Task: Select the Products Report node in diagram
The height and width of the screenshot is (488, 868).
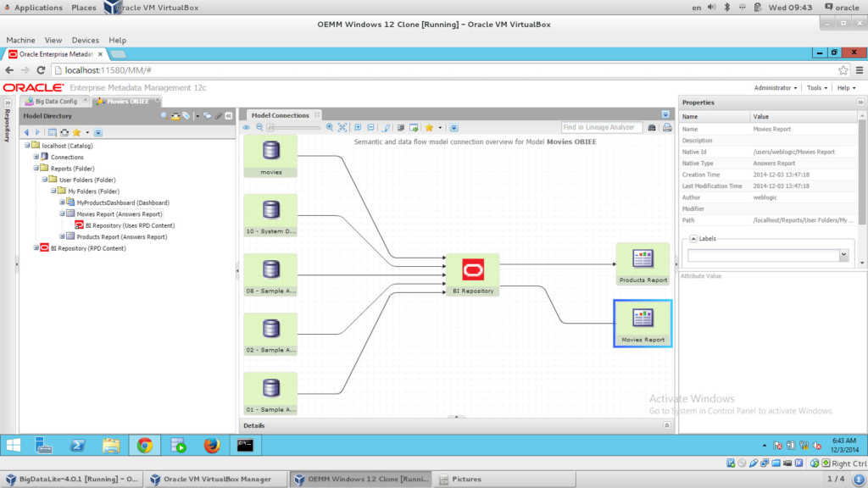Action: (x=643, y=264)
